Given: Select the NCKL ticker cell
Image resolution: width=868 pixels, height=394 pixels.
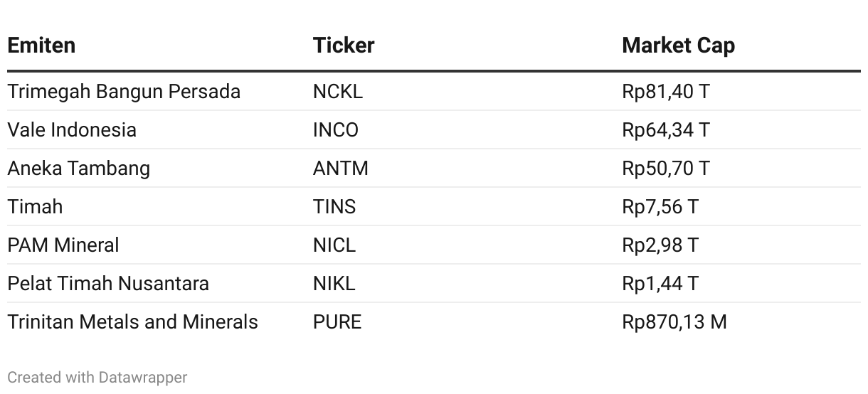Looking at the screenshot, I should [x=338, y=92].
